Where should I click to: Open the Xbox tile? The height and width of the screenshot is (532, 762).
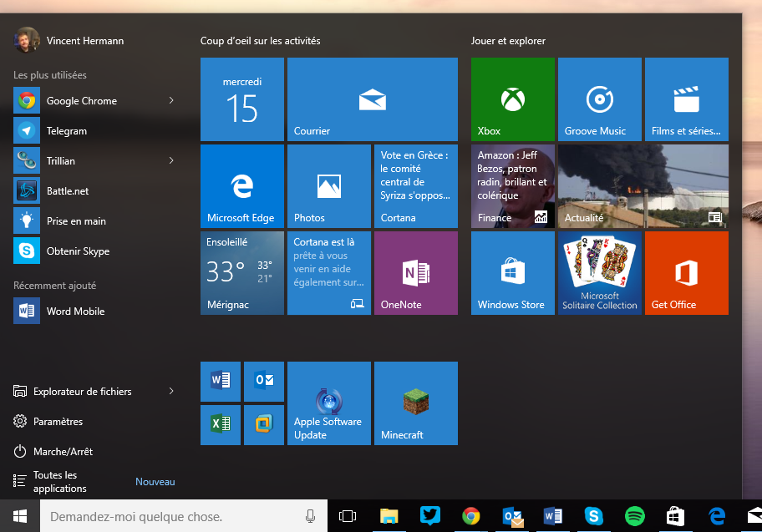pyautogui.click(x=513, y=99)
